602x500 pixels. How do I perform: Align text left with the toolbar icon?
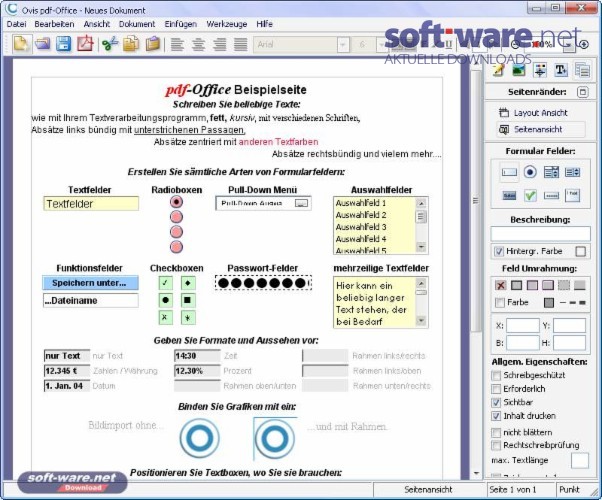click(x=177, y=45)
